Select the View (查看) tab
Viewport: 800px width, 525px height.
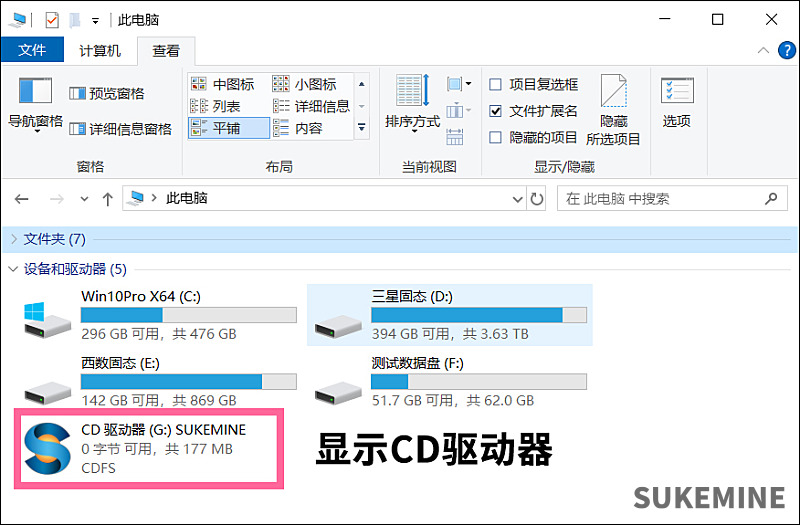click(166, 51)
